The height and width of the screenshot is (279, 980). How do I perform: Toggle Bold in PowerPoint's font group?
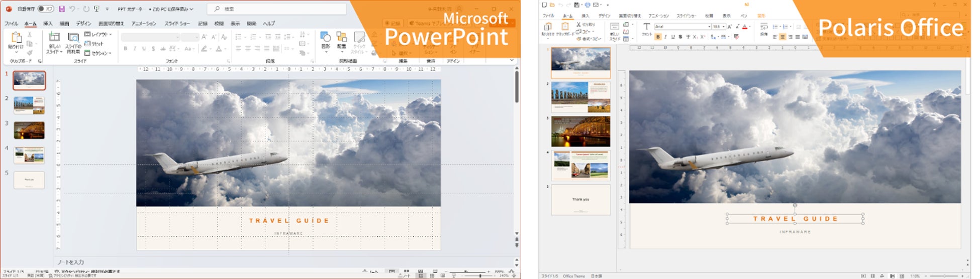[125, 49]
